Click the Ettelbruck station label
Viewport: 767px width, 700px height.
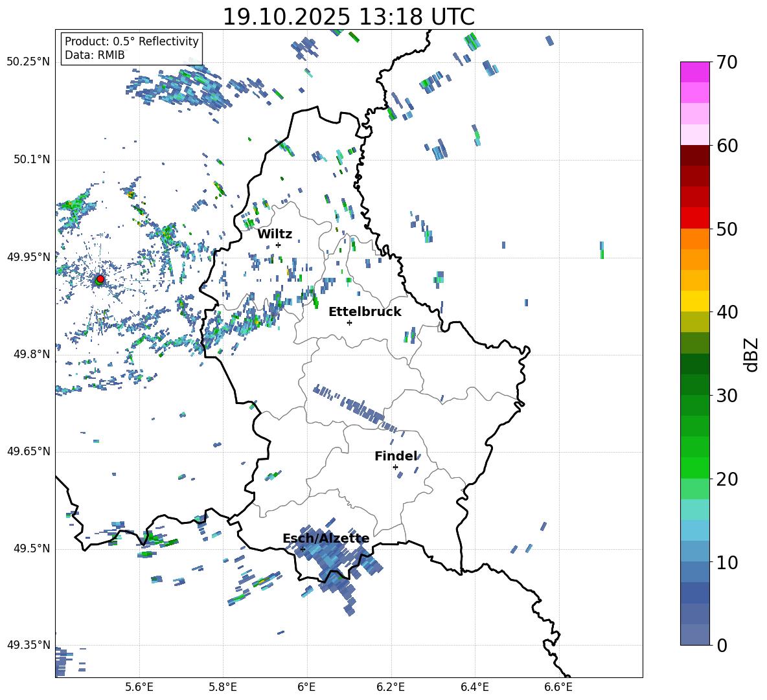(x=365, y=312)
